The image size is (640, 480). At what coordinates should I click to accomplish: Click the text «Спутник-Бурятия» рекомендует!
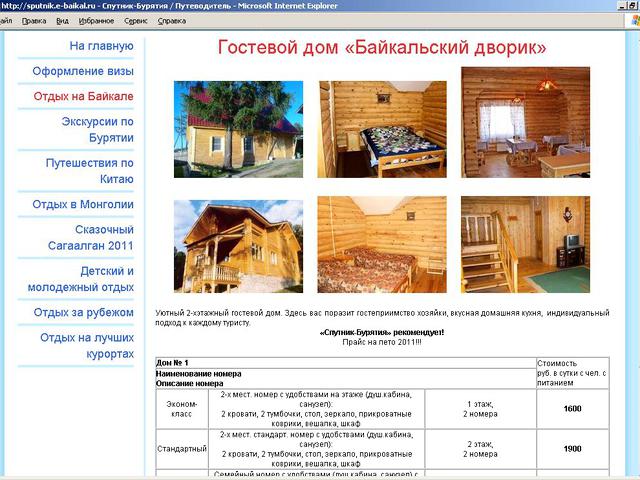[382, 332]
